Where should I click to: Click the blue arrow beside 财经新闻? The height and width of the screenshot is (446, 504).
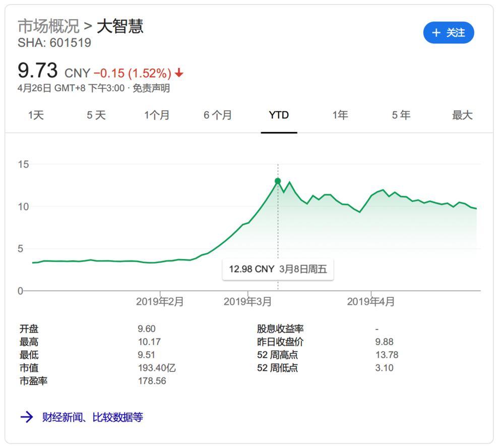(27, 417)
